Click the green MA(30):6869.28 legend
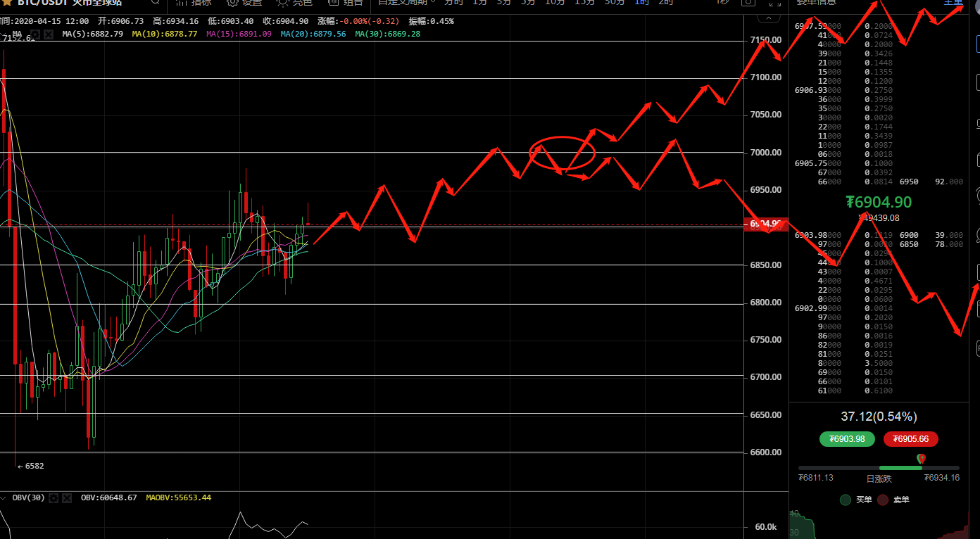This screenshot has width=980, height=539. pyautogui.click(x=387, y=34)
